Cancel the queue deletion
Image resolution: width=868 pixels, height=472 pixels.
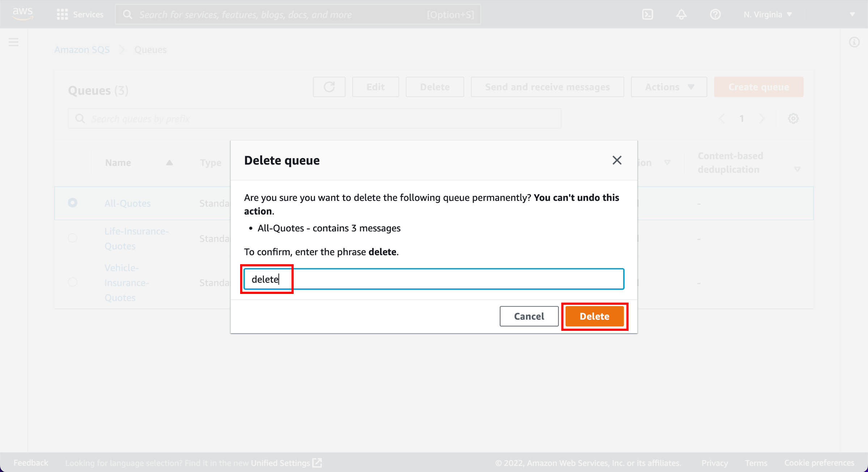[x=529, y=316]
